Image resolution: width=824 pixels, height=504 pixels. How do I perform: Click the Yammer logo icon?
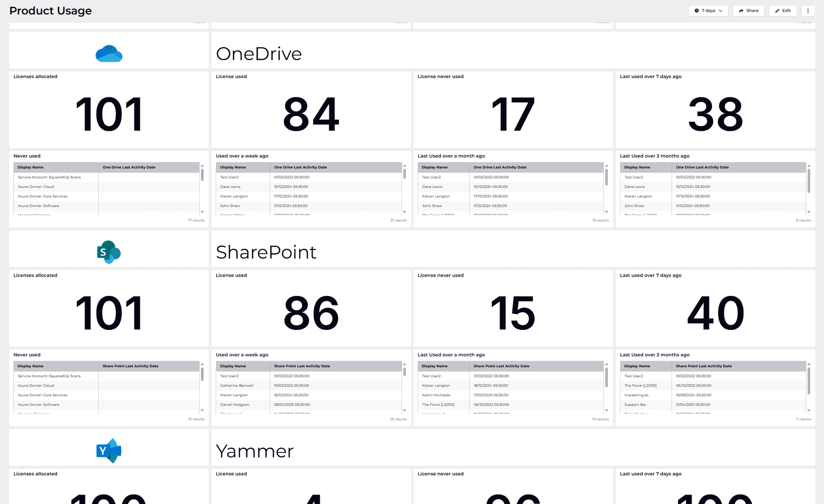click(109, 450)
